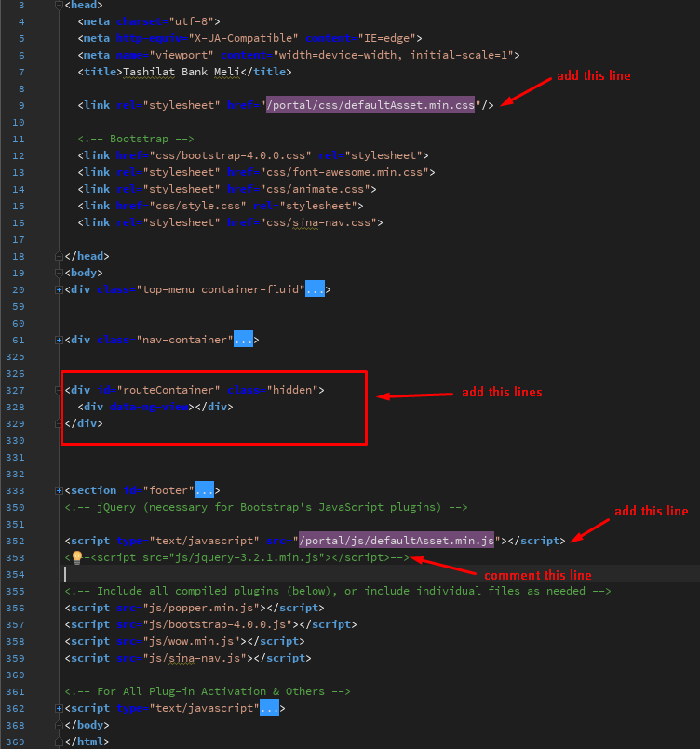Screen dimensions: 700x749
Task: Collapse the routeContainer div fold on line 327
Action: tap(59, 390)
